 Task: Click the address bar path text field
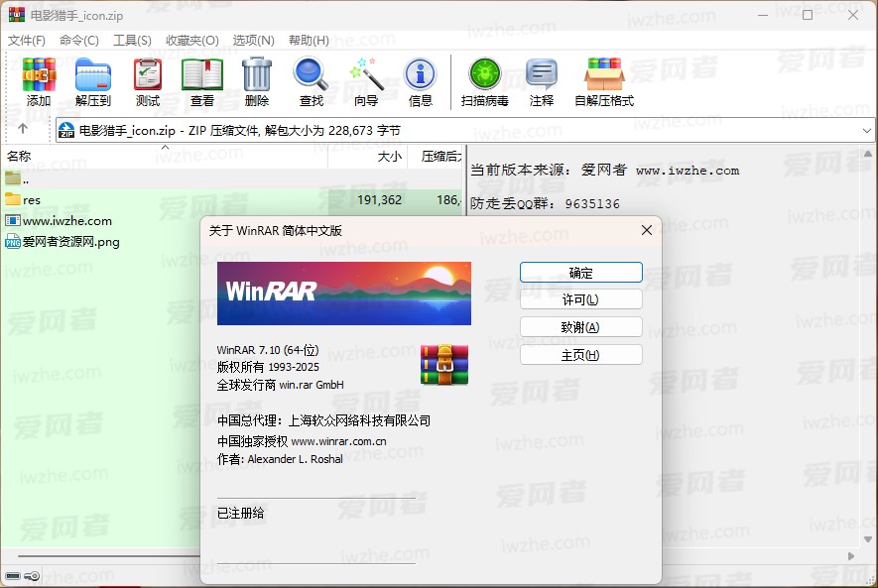point(464,130)
